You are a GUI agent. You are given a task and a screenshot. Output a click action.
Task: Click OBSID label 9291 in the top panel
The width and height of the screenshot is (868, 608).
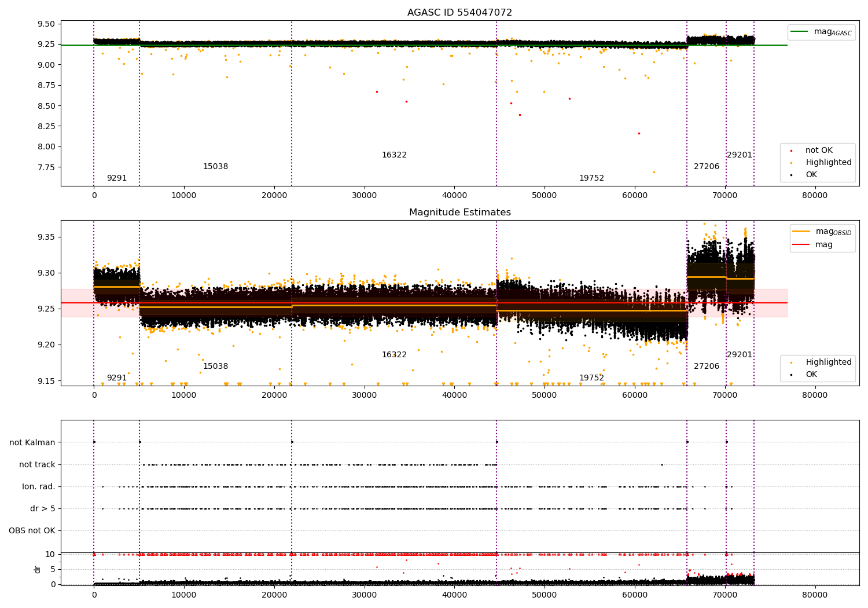116,178
